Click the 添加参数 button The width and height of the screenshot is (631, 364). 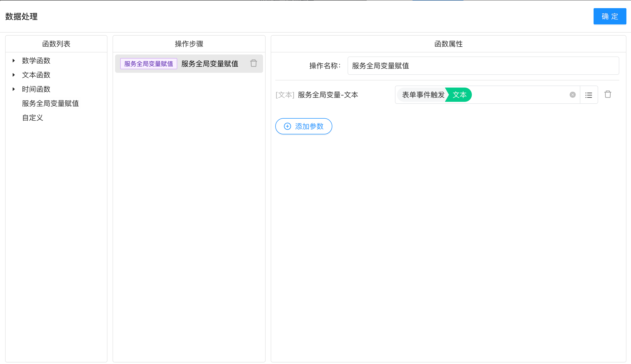[x=304, y=126]
